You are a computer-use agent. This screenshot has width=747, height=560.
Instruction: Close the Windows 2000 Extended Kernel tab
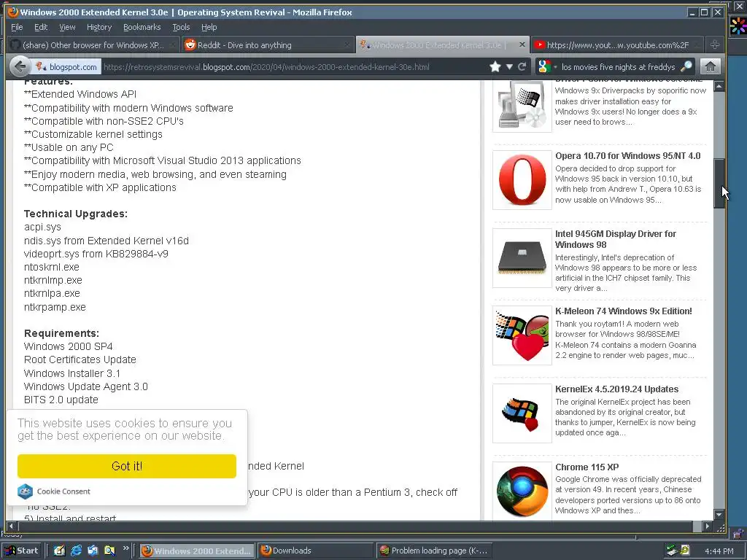[x=522, y=44]
